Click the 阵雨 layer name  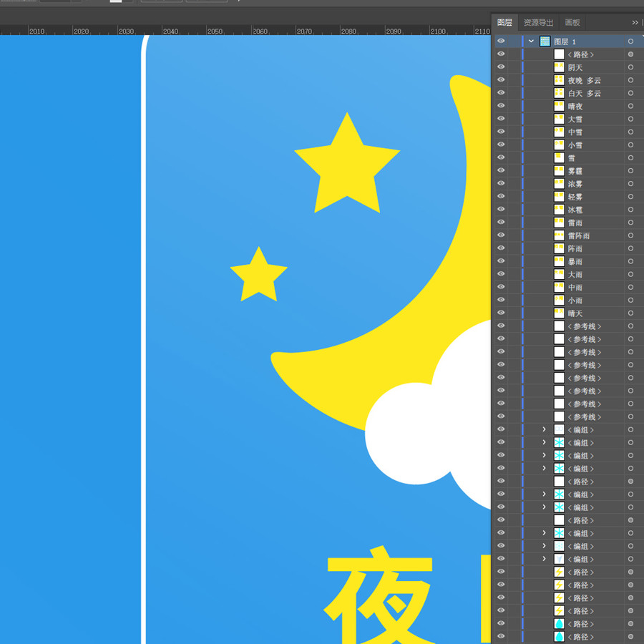(x=575, y=248)
